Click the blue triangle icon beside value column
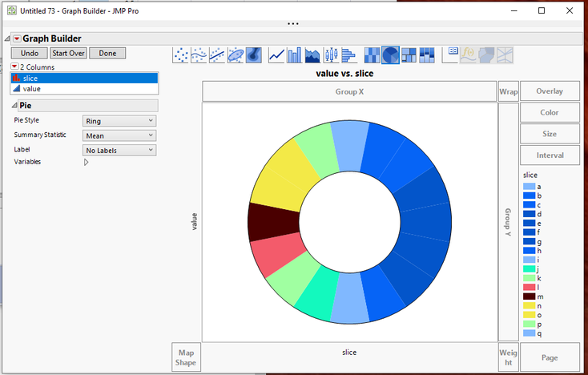 coord(16,88)
